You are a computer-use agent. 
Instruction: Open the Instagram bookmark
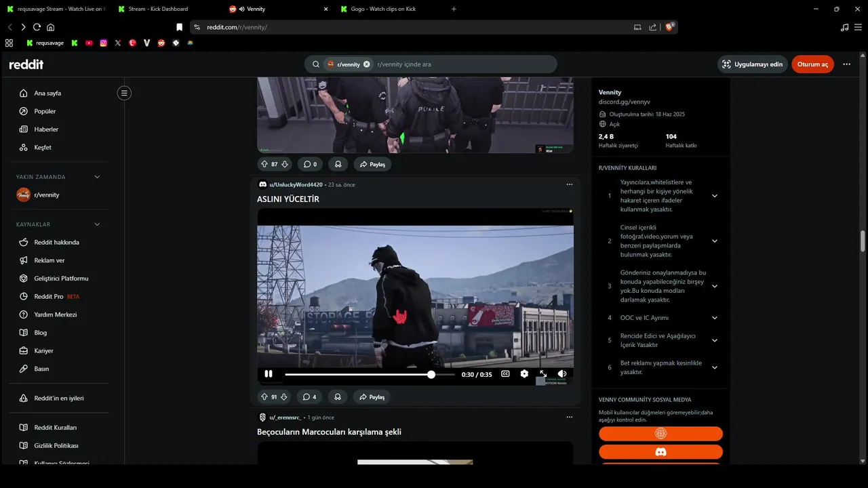tap(103, 43)
